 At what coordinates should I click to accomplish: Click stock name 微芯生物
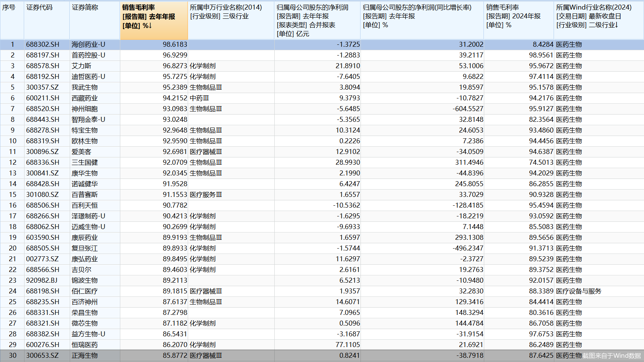point(85,323)
